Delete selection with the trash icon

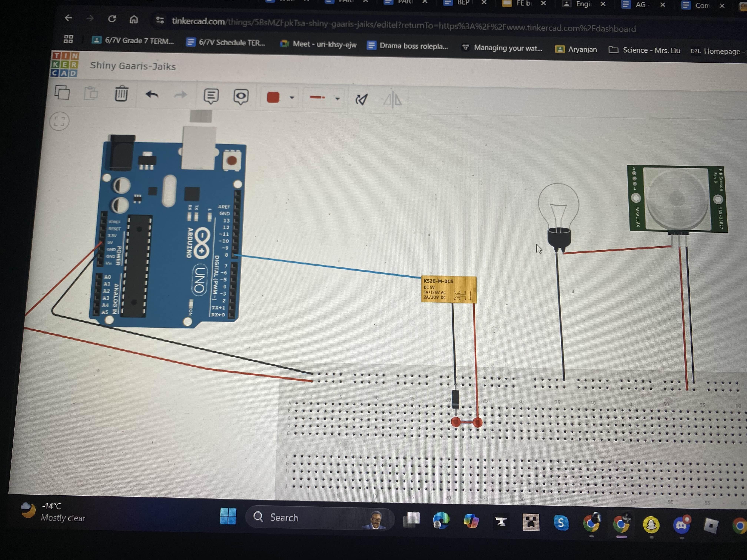click(121, 94)
